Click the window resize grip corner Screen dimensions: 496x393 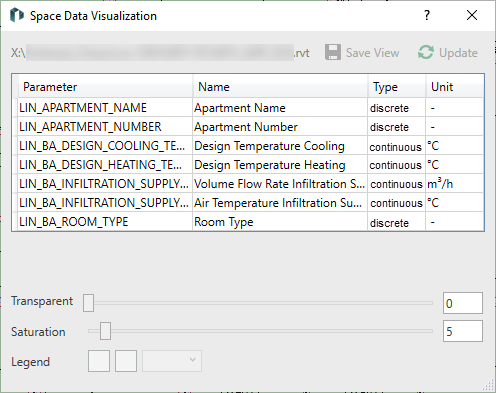pyautogui.click(x=488, y=386)
